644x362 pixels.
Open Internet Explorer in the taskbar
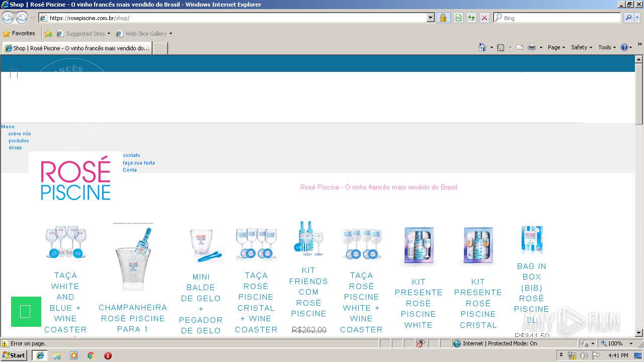(40, 355)
